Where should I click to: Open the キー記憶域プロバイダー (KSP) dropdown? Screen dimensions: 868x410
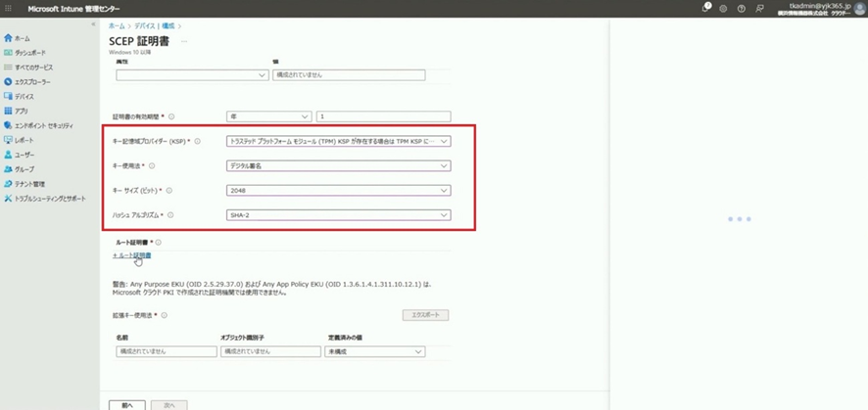pyautogui.click(x=338, y=141)
